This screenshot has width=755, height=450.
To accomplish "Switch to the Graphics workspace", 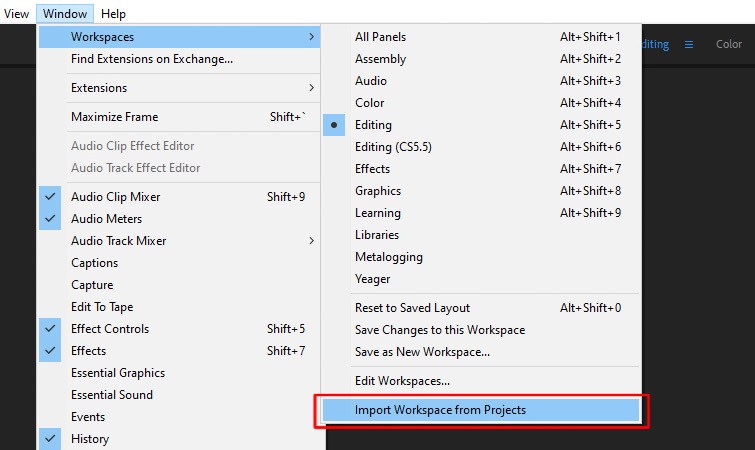I will pyautogui.click(x=482, y=191).
